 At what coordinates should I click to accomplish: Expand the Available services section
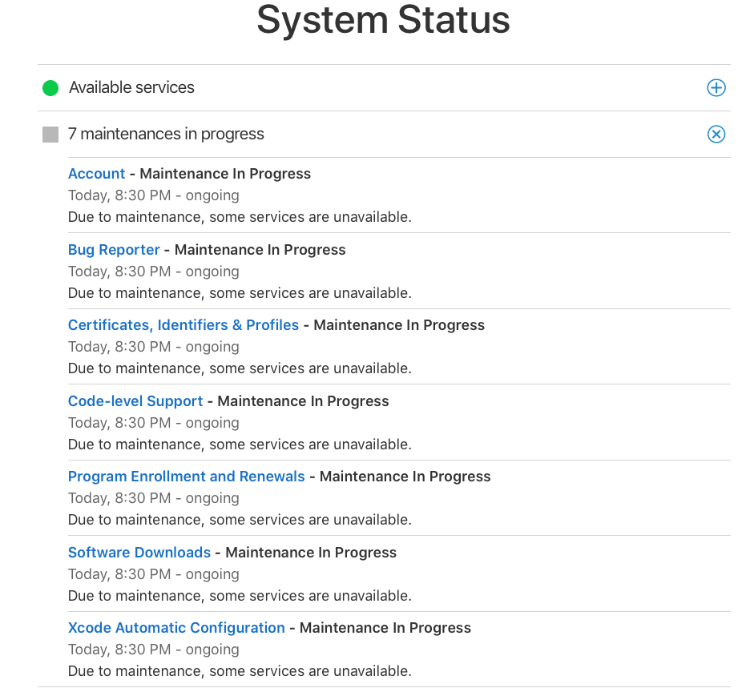pyautogui.click(x=716, y=87)
